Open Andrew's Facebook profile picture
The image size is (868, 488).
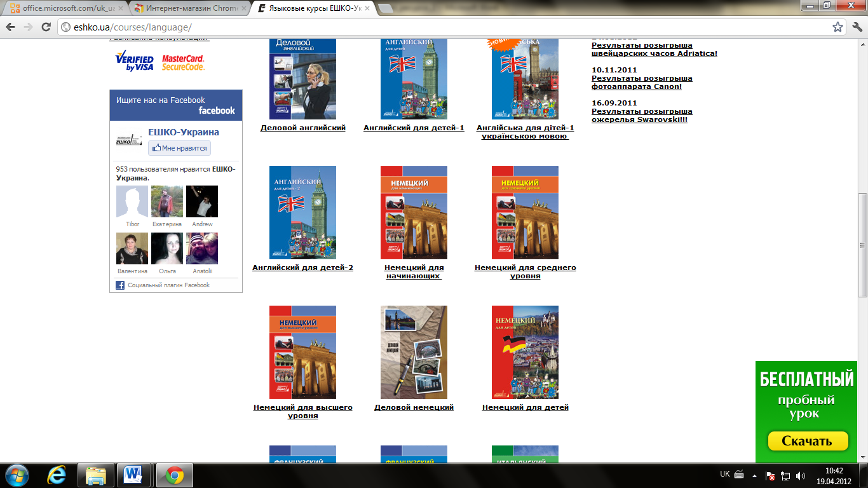202,201
